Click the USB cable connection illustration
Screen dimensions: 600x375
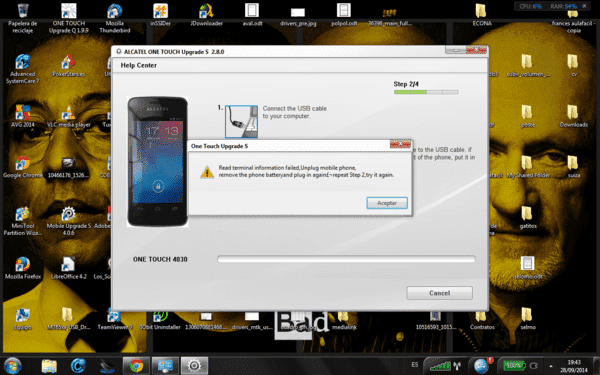pyautogui.click(x=241, y=121)
